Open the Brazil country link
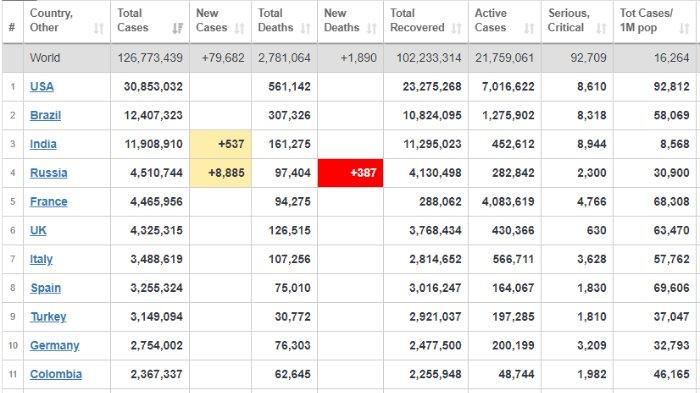 point(46,115)
